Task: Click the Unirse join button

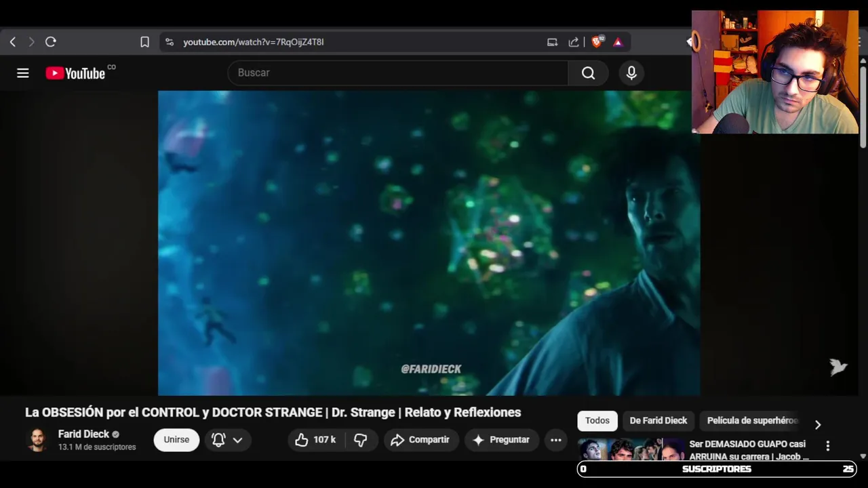Action: (x=176, y=440)
